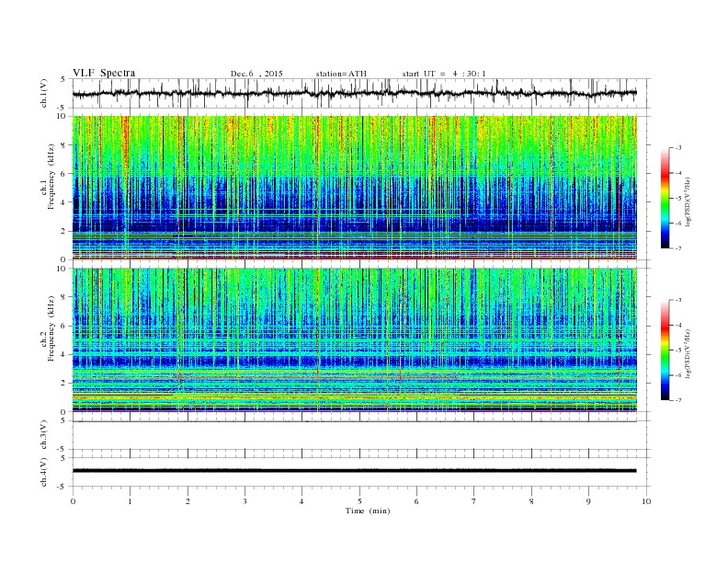Click the '-3' value on ch.2 color bar

(678, 300)
